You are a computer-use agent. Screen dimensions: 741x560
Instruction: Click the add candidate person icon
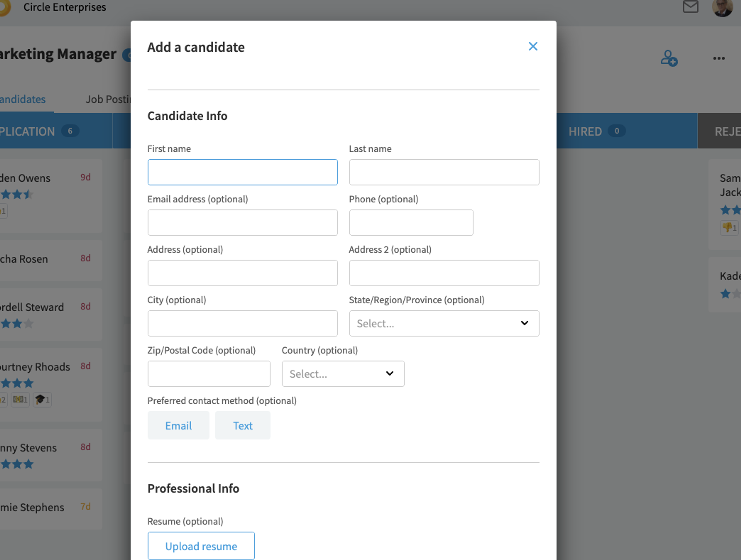pyautogui.click(x=669, y=58)
